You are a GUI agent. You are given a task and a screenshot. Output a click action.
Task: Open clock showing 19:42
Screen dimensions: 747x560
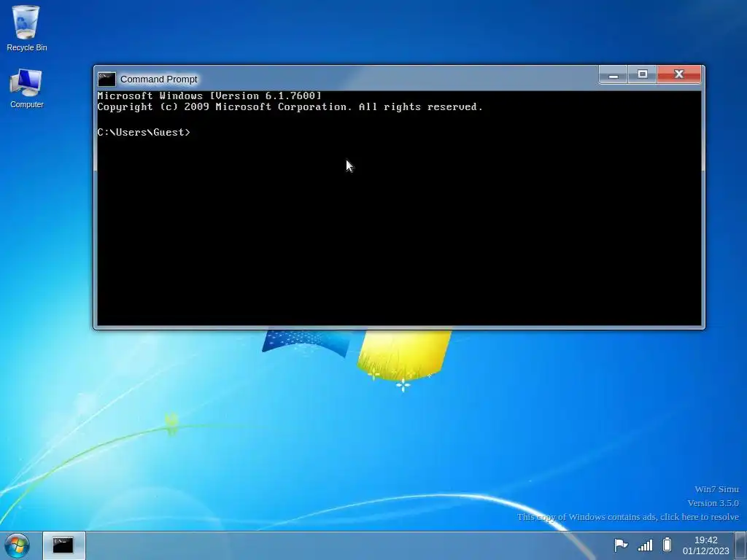click(705, 540)
